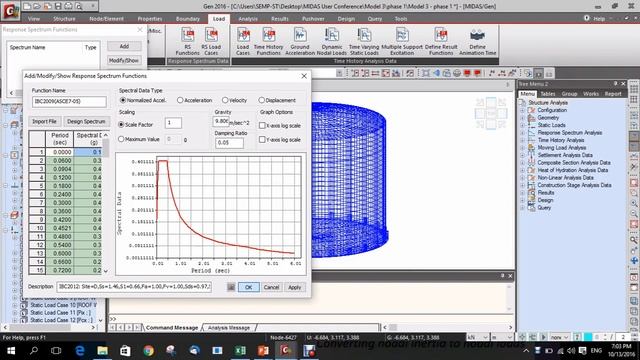Click the graph options icon beside OK
The width and height of the screenshot is (640, 360).
[231, 287]
